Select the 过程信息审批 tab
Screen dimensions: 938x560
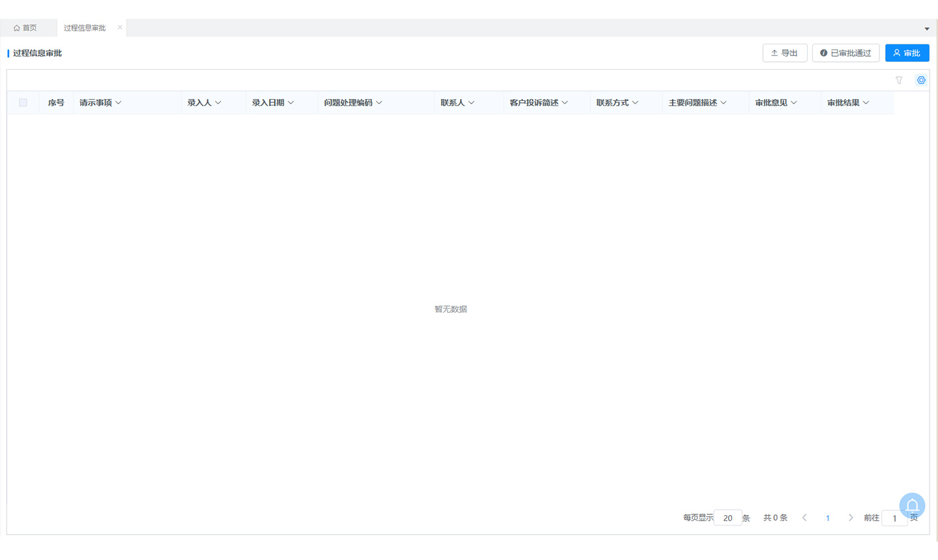click(85, 28)
